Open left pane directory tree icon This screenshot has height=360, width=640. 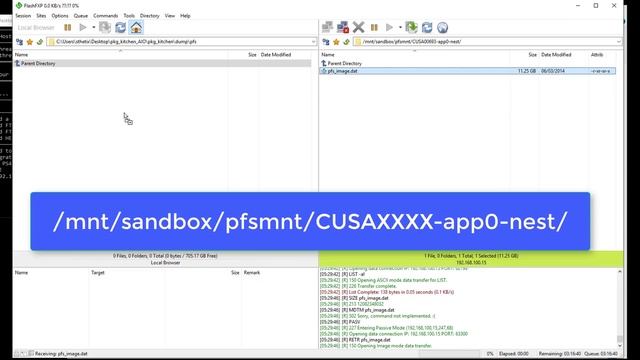[x=19, y=42]
